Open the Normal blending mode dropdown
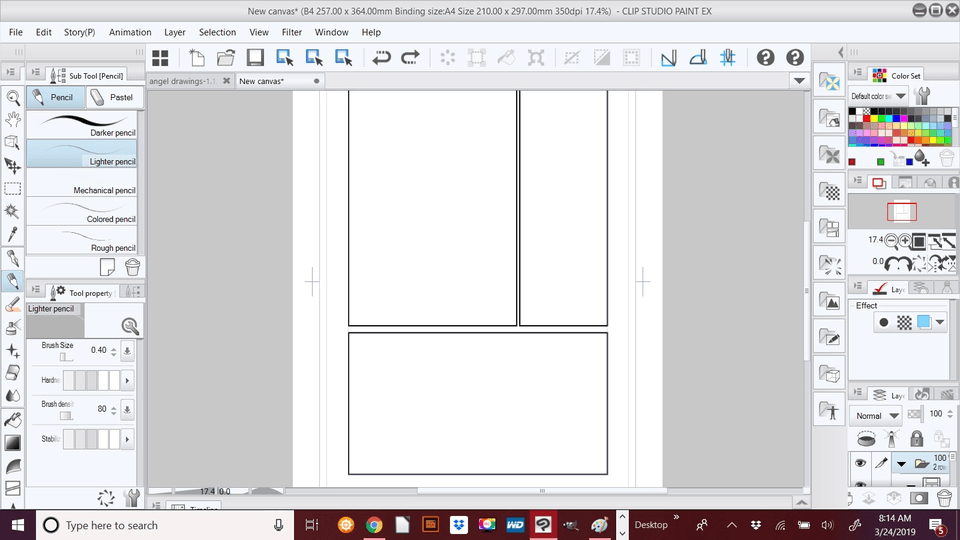This screenshot has height=540, width=960. tap(893, 415)
